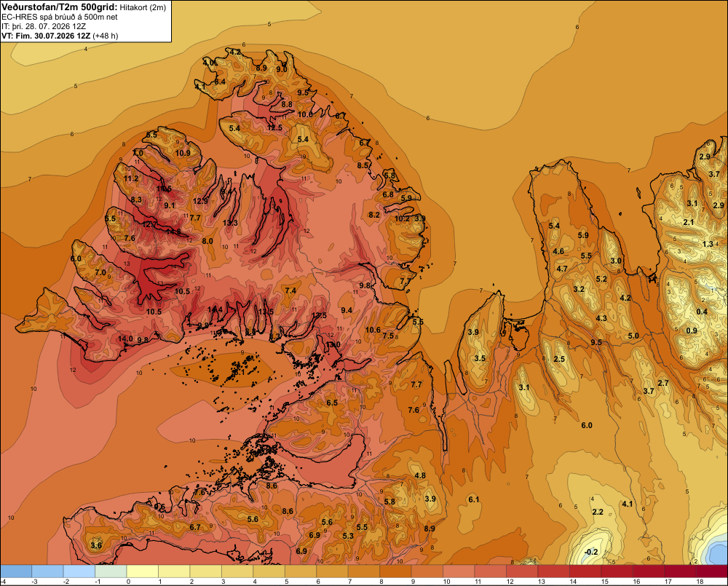This screenshot has height=586, width=728.
Task: Select the temperature value 4.8
Action: (x=420, y=475)
